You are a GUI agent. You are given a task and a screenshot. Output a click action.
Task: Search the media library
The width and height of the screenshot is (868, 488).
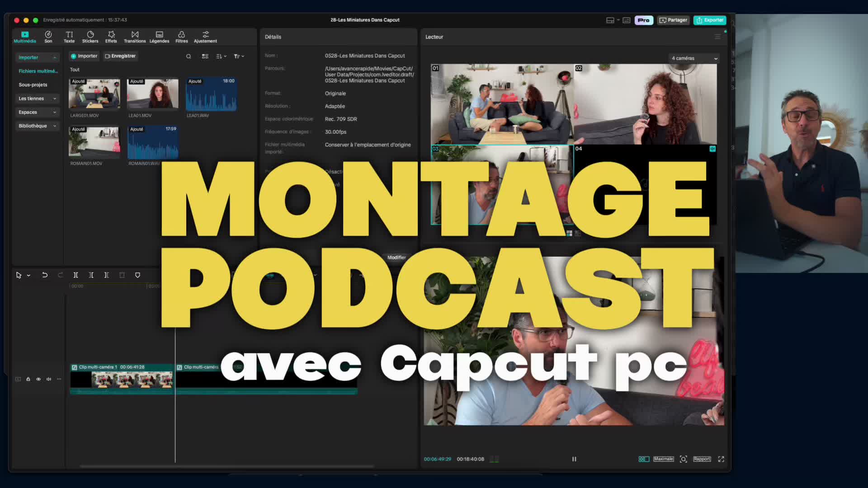point(189,56)
